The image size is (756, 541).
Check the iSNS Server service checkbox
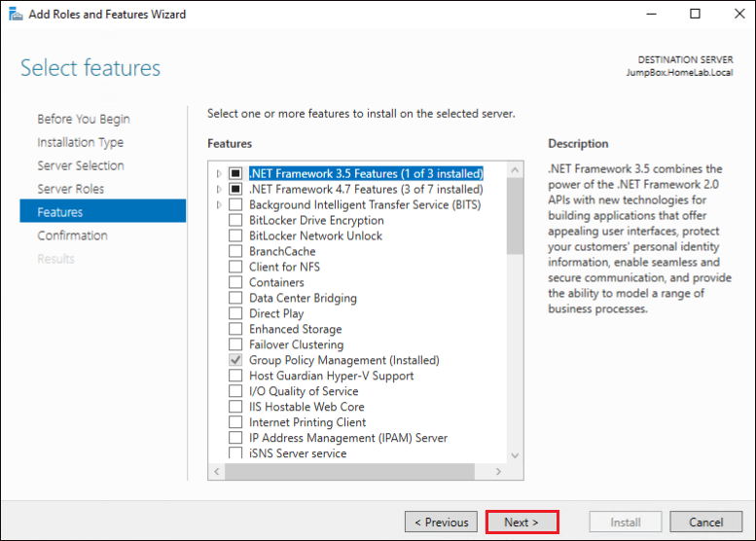pyautogui.click(x=235, y=452)
